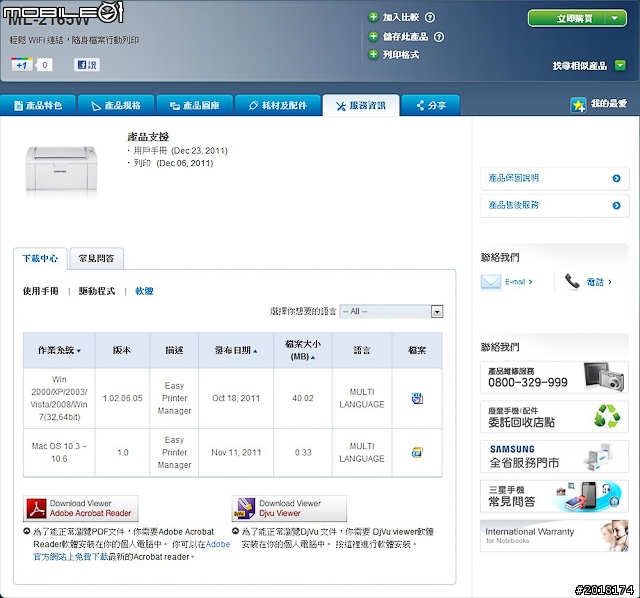Click the 0800-329-999 service phone number

tap(528, 382)
